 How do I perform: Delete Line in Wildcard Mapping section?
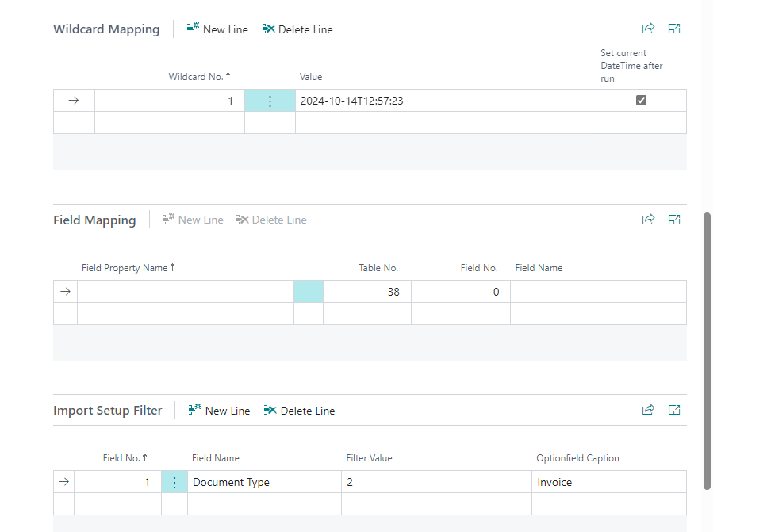point(297,29)
